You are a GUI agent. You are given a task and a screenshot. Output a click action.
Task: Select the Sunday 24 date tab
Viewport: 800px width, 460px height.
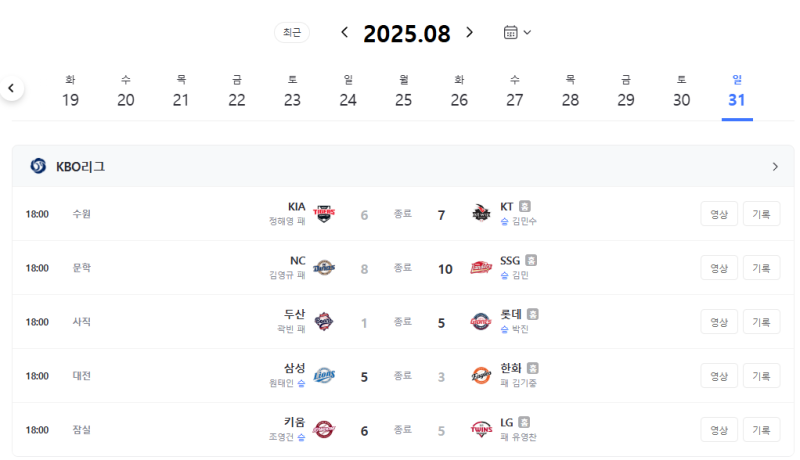pos(348,91)
